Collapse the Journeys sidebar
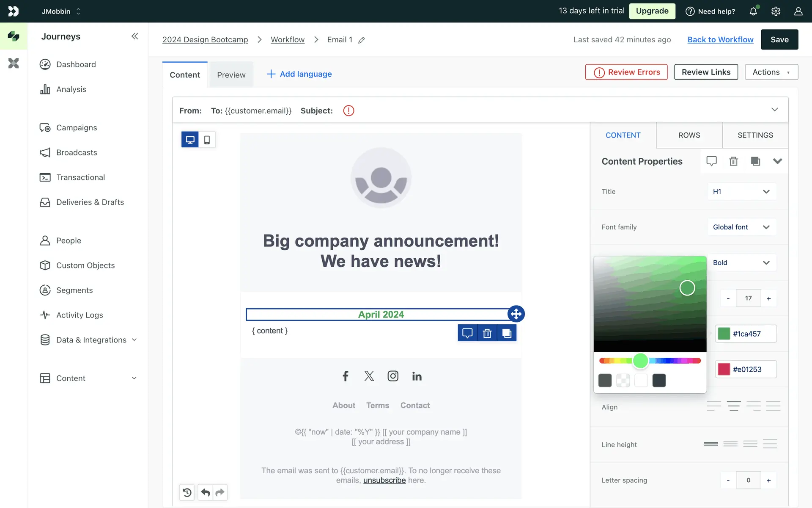The image size is (812, 508). click(134, 36)
